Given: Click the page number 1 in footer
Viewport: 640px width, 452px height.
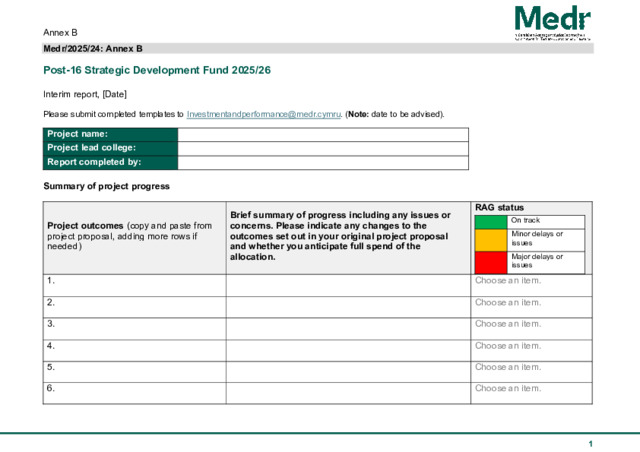Looking at the screenshot, I should tap(590, 443).
